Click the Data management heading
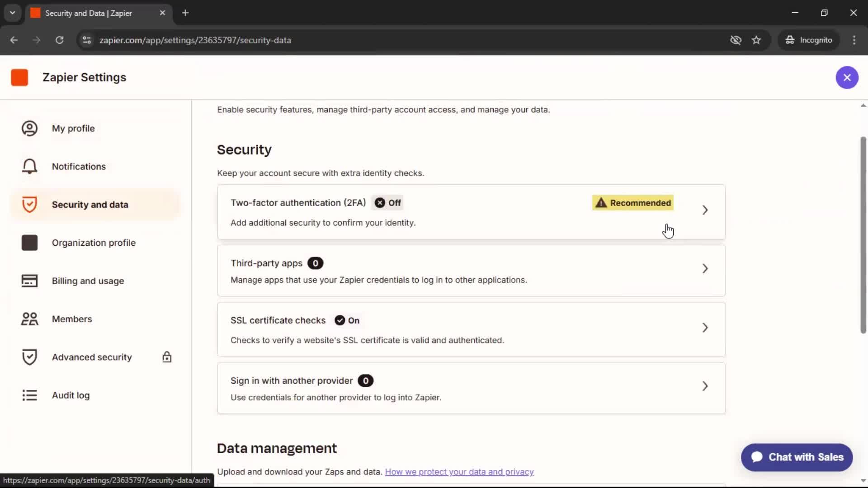Image resolution: width=868 pixels, height=488 pixels. pyautogui.click(x=277, y=448)
